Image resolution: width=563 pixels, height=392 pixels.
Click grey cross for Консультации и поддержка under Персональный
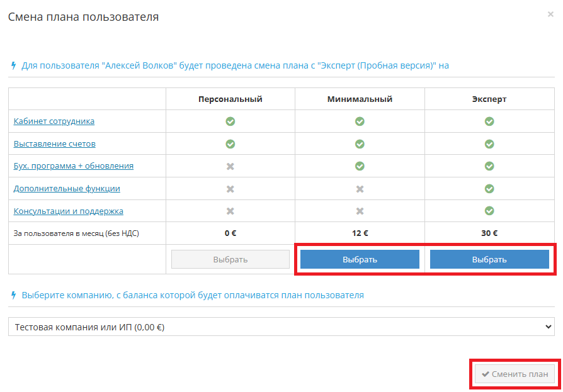(230, 211)
